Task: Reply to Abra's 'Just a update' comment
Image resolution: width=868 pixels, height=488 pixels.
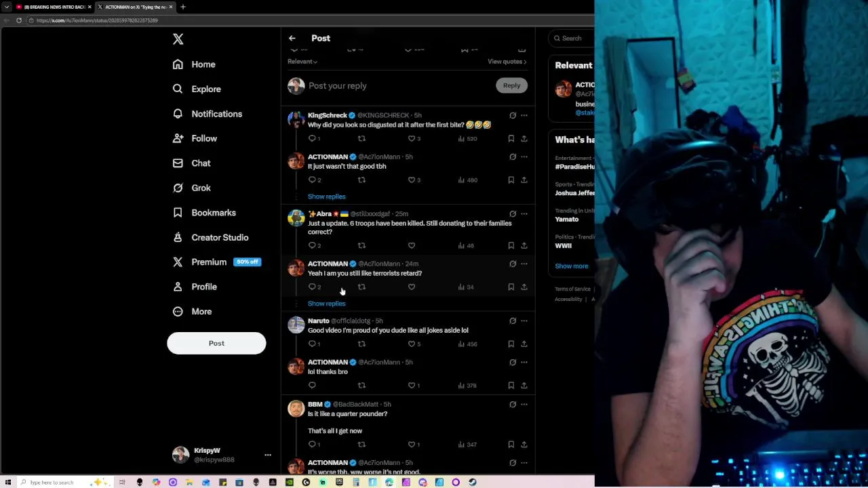Action: [x=313, y=245]
